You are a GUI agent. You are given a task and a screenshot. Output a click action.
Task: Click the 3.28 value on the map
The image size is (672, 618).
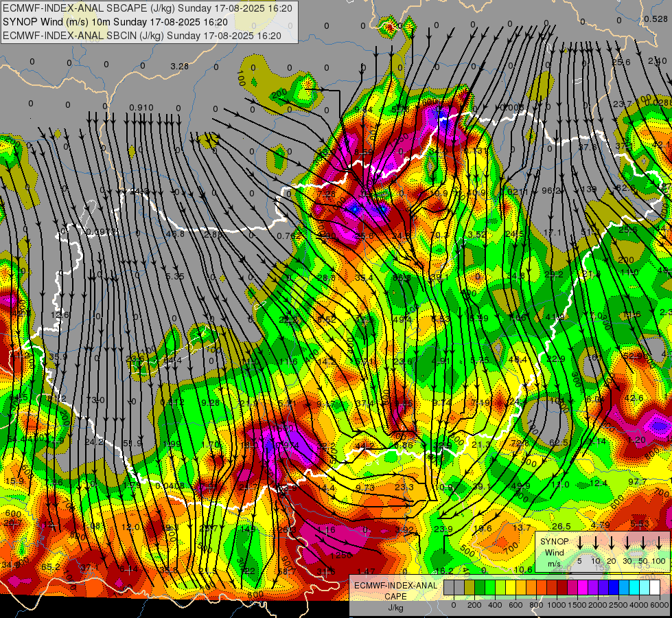(179, 67)
